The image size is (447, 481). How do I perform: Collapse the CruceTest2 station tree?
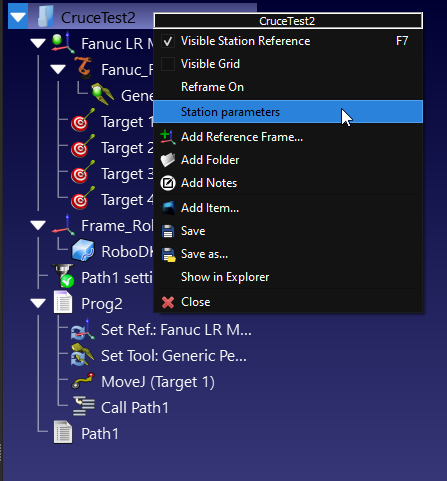[x=18, y=17]
